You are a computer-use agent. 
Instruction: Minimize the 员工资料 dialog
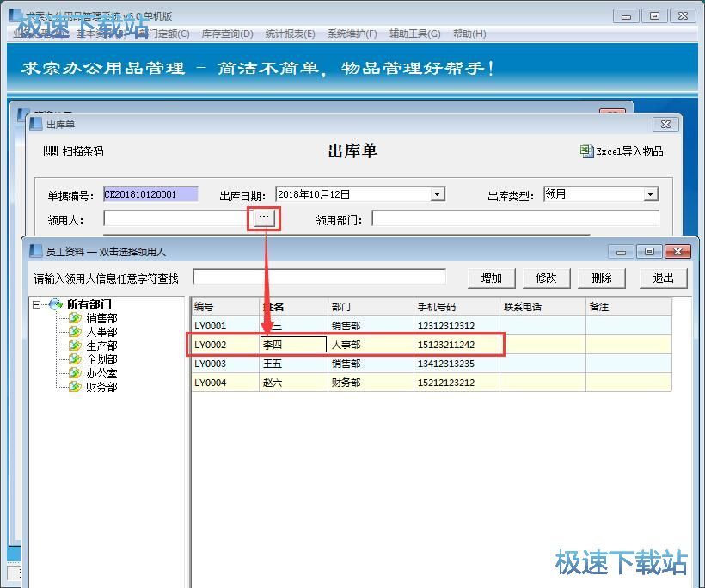coord(621,251)
